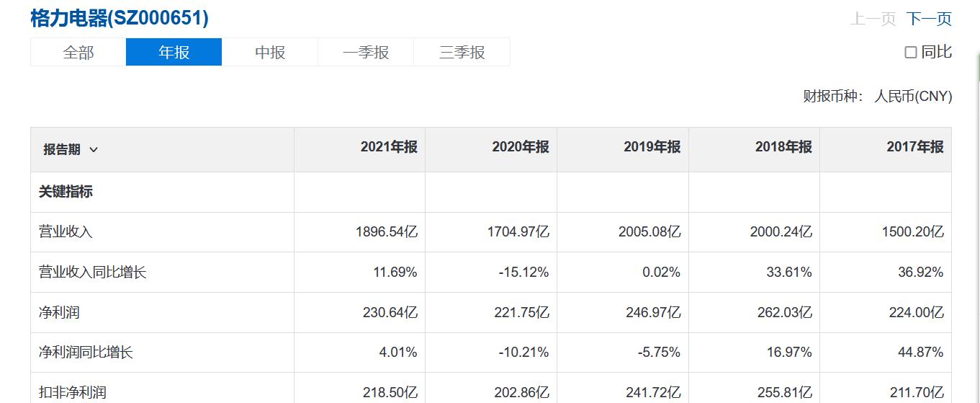
Task: Open the 三季报 tab
Action: pos(462,52)
